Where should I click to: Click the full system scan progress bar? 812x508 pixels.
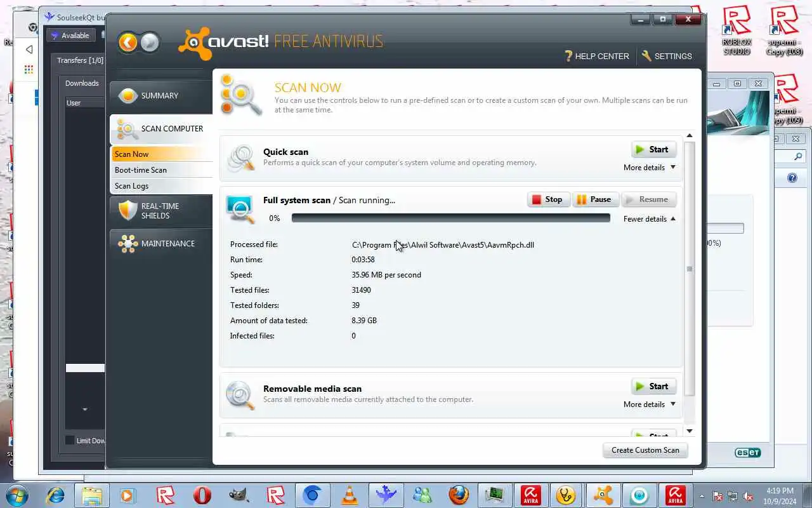pyautogui.click(x=450, y=218)
